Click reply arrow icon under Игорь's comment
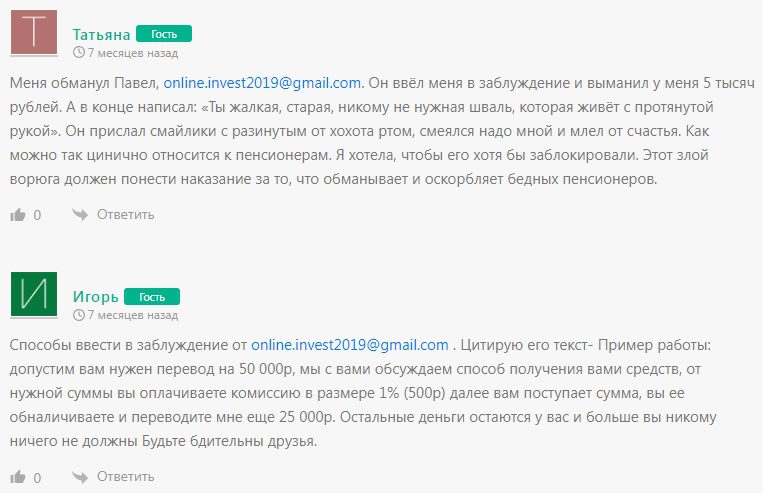This screenshot has width=763, height=493. [80, 478]
